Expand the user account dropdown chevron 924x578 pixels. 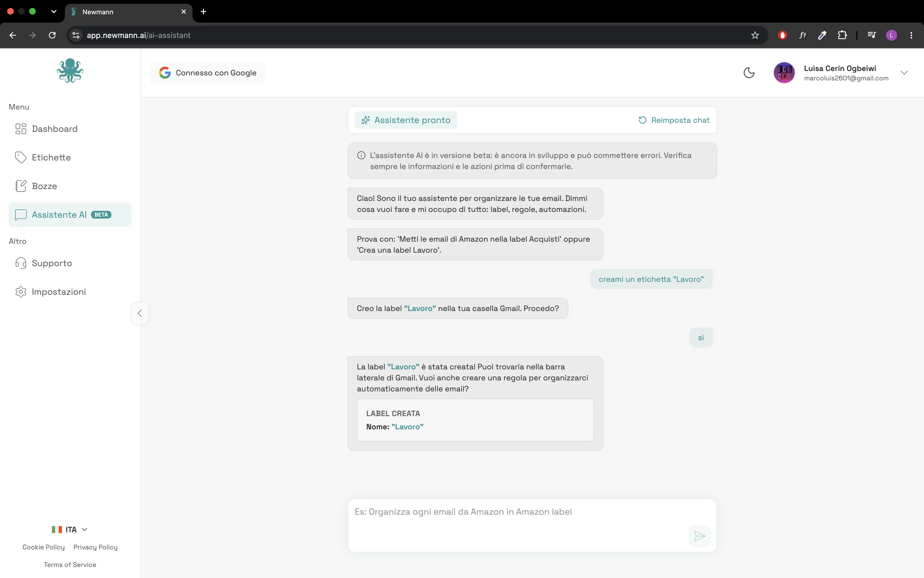click(x=904, y=73)
